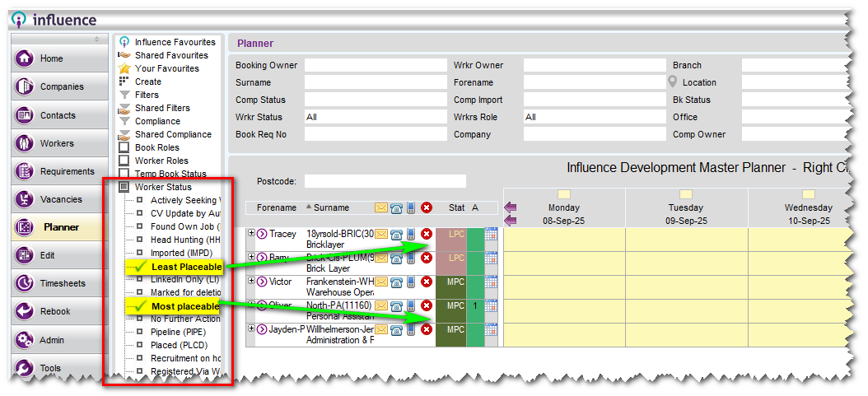Click the telephone icon on Victor's row
Screen dimensions: 868x396
(x=396, y=282)
